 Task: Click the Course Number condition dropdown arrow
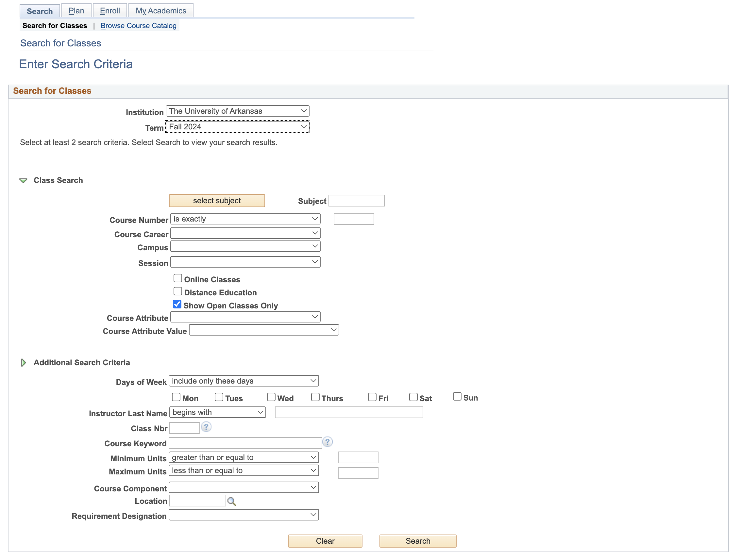point(315,219)
